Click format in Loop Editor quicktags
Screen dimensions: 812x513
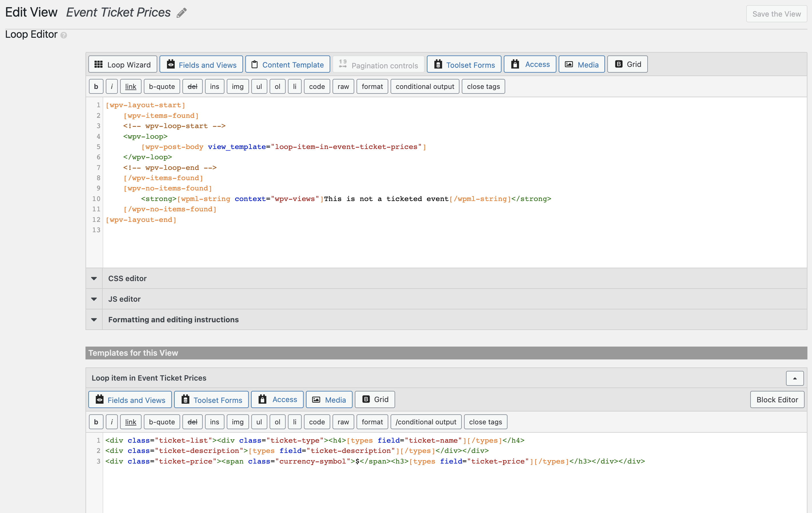pos(372,86)
